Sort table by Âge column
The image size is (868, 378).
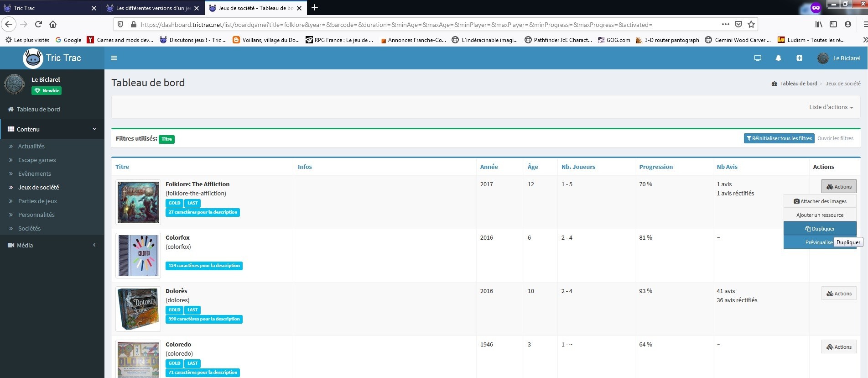[x=533, y=167]
